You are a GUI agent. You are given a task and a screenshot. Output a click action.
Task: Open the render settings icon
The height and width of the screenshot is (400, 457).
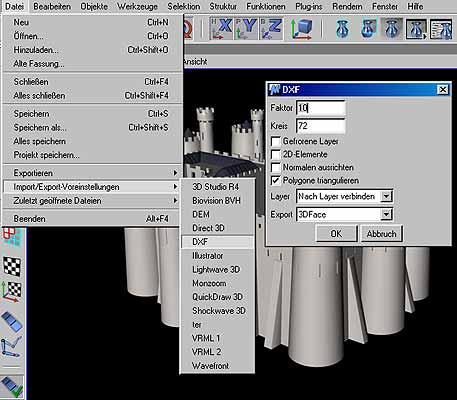tap(441, 29)
